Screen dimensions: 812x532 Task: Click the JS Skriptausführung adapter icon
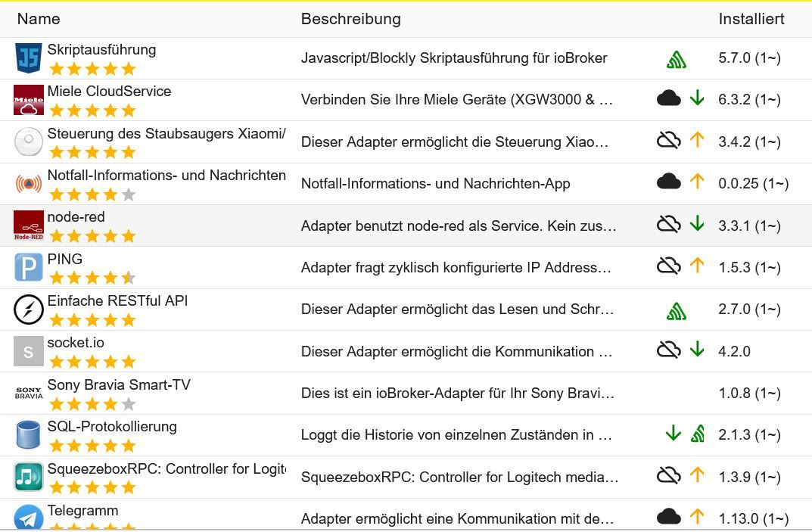click(x=29, y=58)
